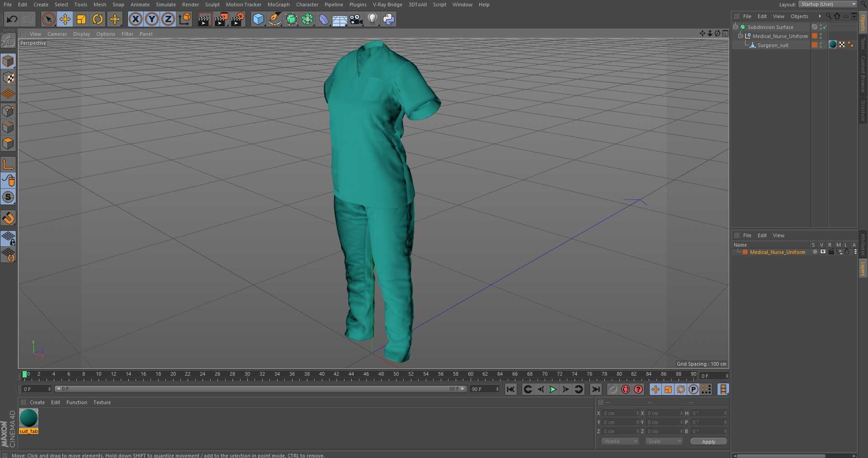Open viewport Cameras menu
The image size is (868, 458).
57,34
